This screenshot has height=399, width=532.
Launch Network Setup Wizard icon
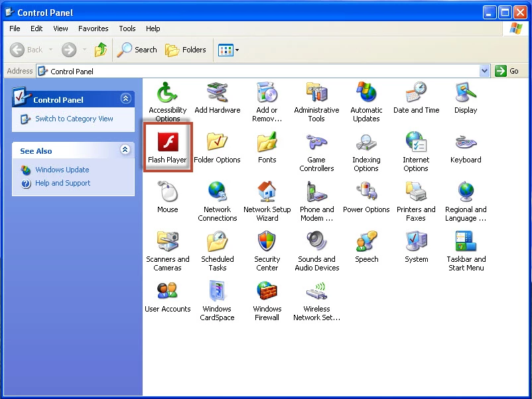click(267, 192)
